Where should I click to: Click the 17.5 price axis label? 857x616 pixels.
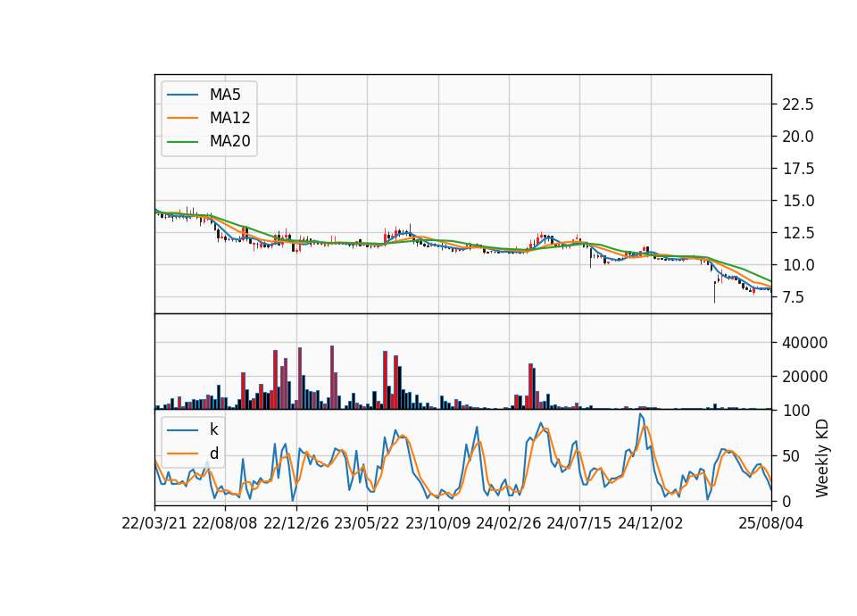pos(798,169)
